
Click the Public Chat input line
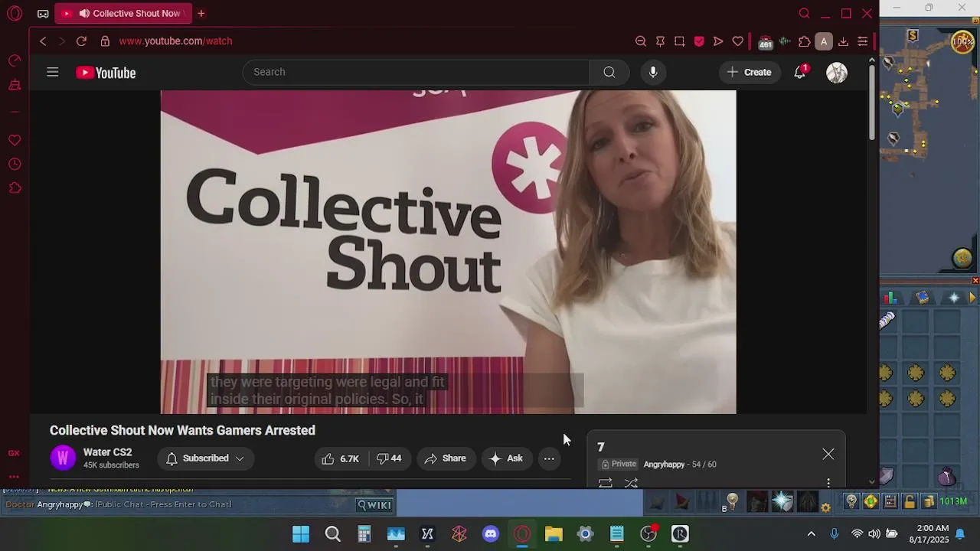pyautogui.click(x=163, y=504)
